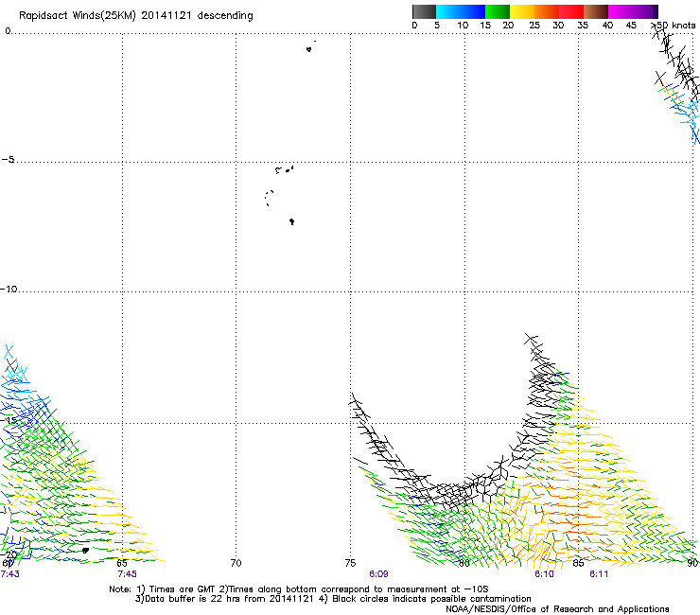700x615 pixels.
Task: Click the chart title 'Rapidscat Winds(25KM) 20141121 descending'
Action: 136,16
